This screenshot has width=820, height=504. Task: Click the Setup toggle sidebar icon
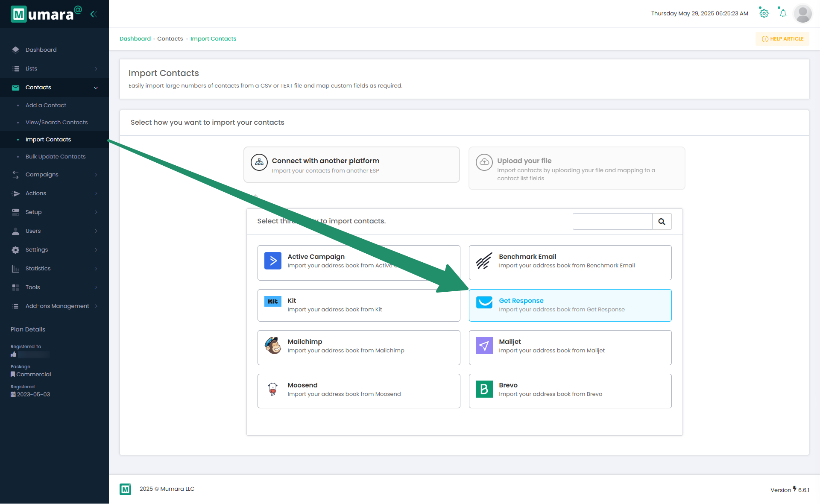(15, 212)
